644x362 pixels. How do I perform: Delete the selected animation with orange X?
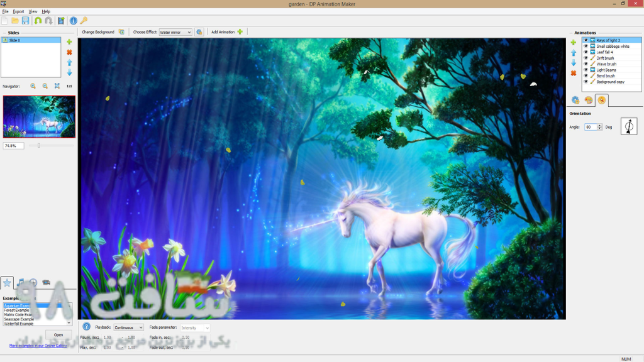pyautogui.click(x=574, y=73)
